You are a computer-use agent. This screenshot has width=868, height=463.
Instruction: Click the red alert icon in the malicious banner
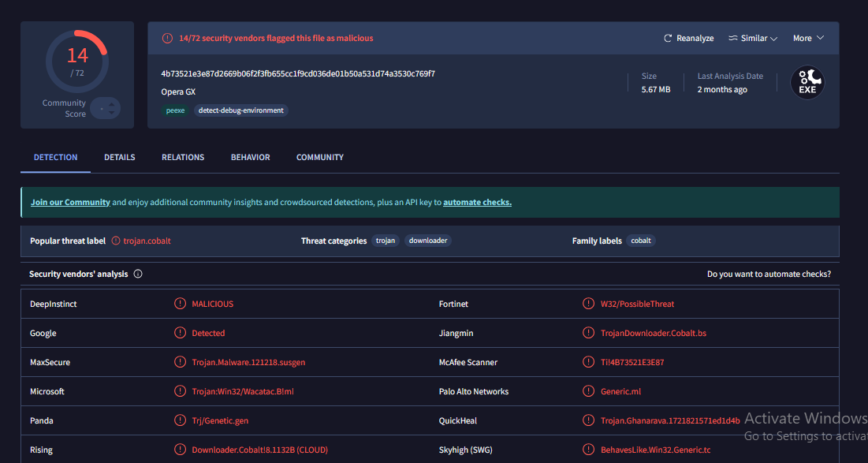coord(167,38)
